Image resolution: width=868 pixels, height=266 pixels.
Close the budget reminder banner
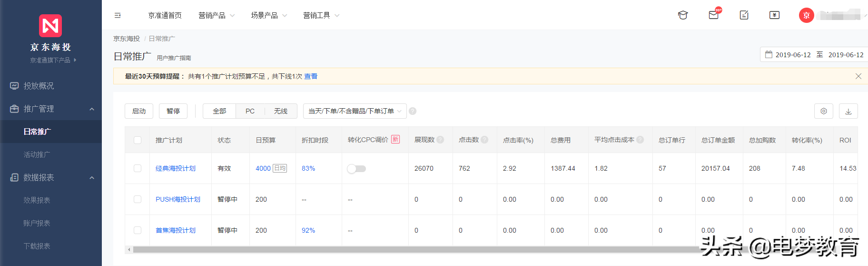(x=858, y=76)
